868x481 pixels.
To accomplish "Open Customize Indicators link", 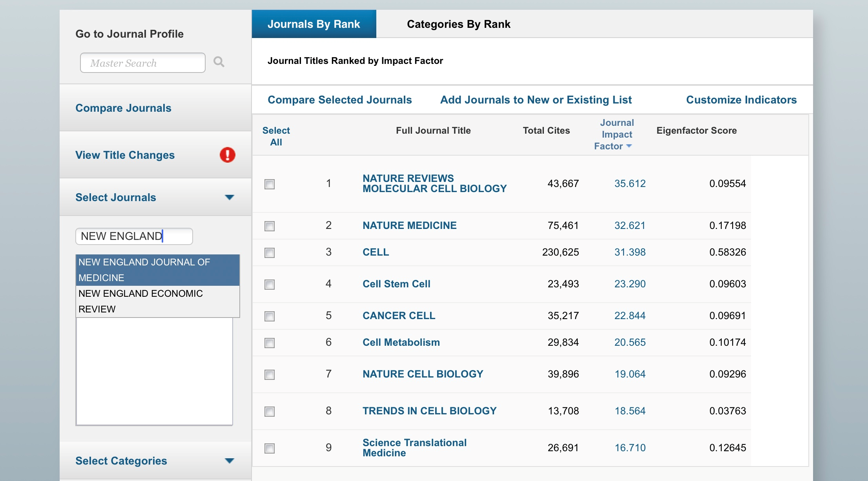I will pos(741,100).
